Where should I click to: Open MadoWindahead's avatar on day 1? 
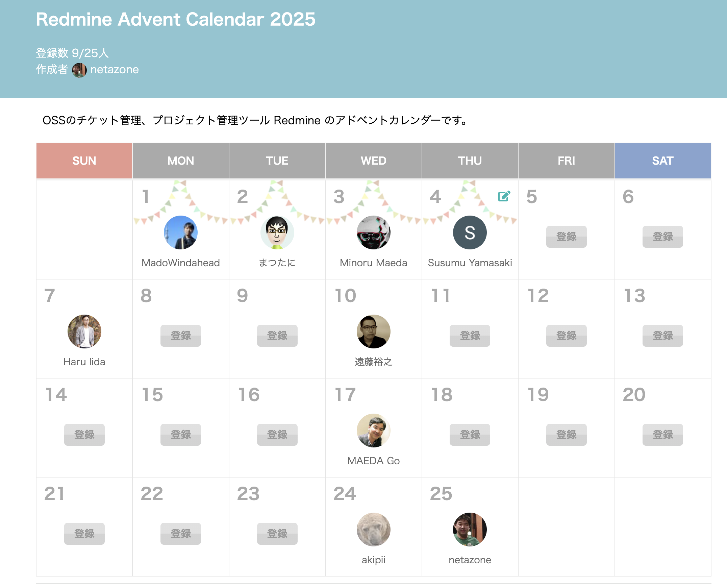point(180,232)
